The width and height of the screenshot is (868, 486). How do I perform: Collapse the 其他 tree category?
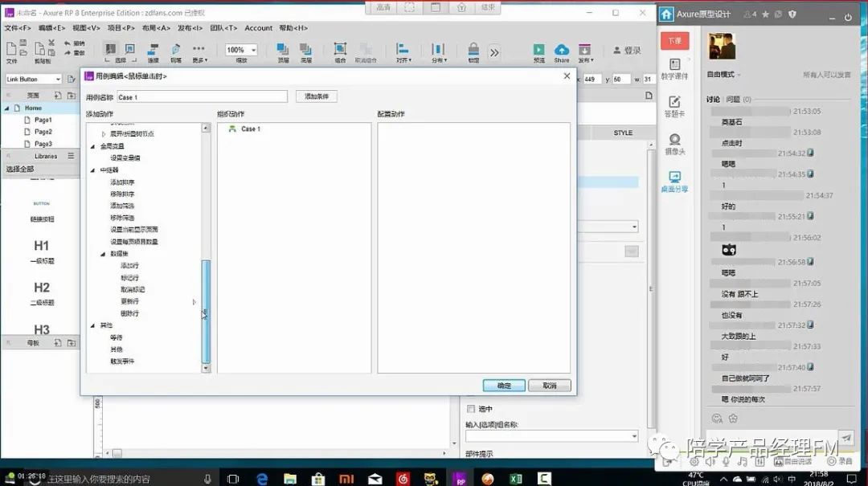pos(92,325)
